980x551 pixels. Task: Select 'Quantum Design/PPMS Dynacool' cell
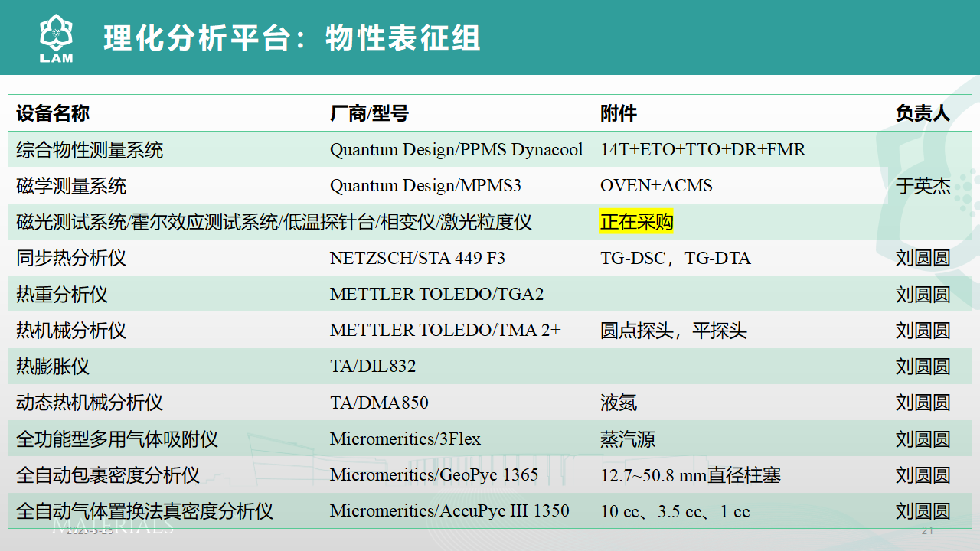[x=456, y=149]
